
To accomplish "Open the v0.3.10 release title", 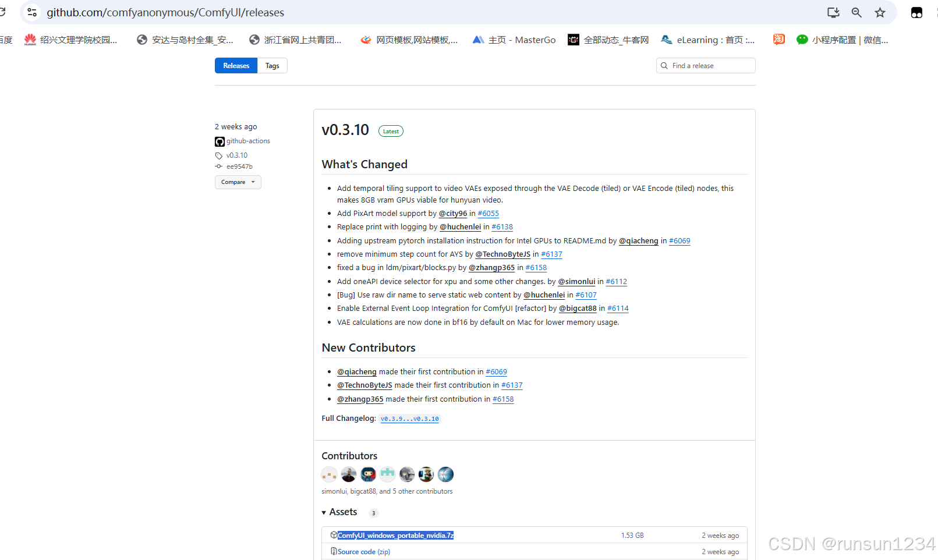I will click(345, 130).
